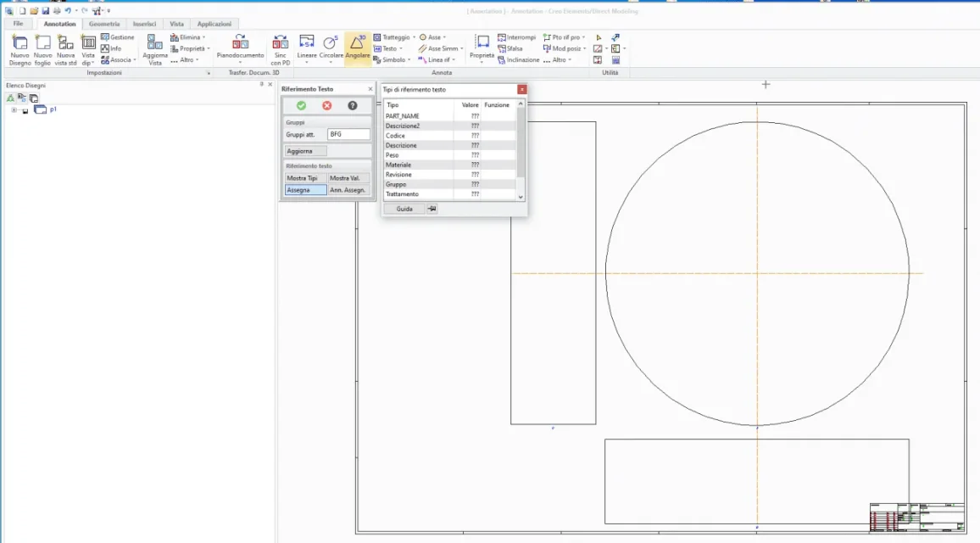This screenshot has height=543, width=980.
Task: Click the Asse Simm tool
Action: click(x=441, y=49)
